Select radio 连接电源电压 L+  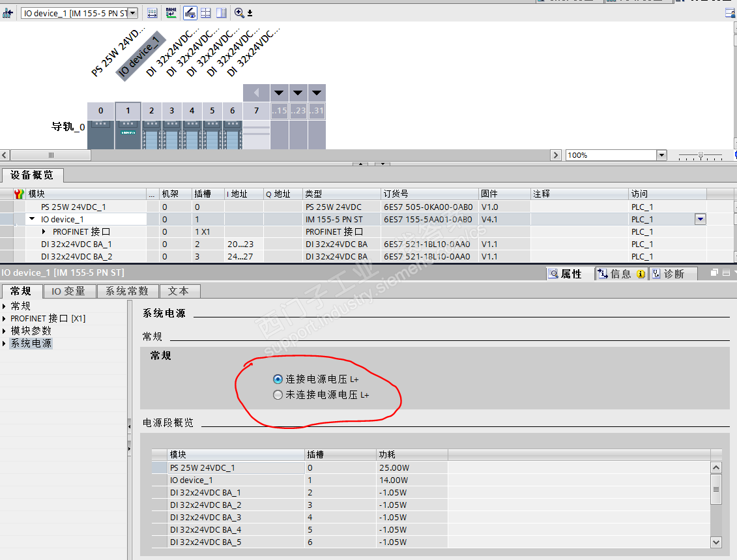pyautogui.click(x=278, y=379)
